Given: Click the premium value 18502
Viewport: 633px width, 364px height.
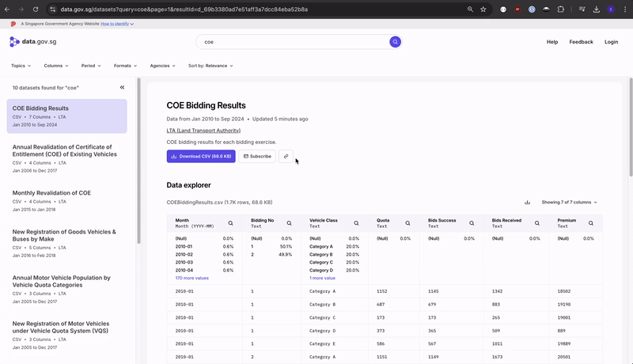Looking at the screenshot, I should 564,291.
